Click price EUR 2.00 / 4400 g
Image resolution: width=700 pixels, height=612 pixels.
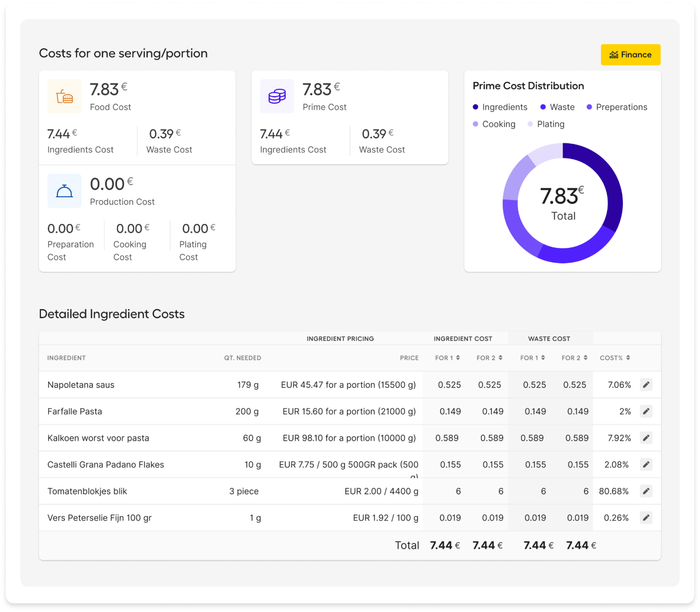(381, 492)
